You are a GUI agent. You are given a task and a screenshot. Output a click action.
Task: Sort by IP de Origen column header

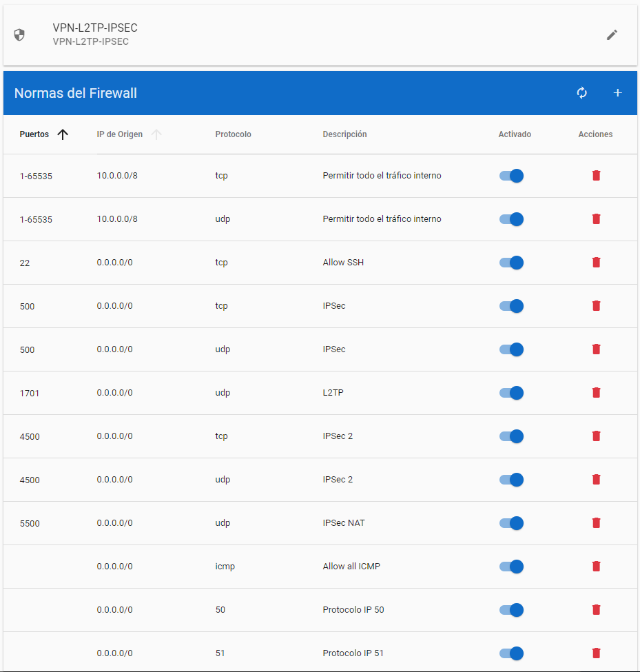point(120,134)
